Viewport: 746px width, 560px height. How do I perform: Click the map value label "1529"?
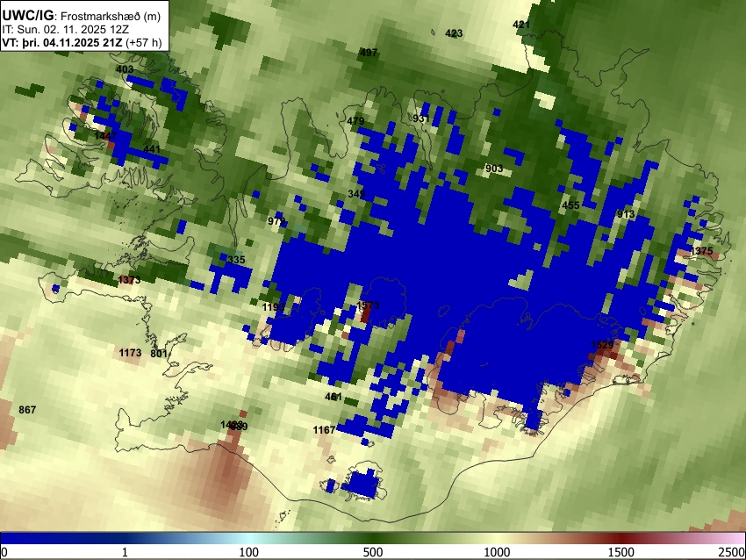point(602,345)
